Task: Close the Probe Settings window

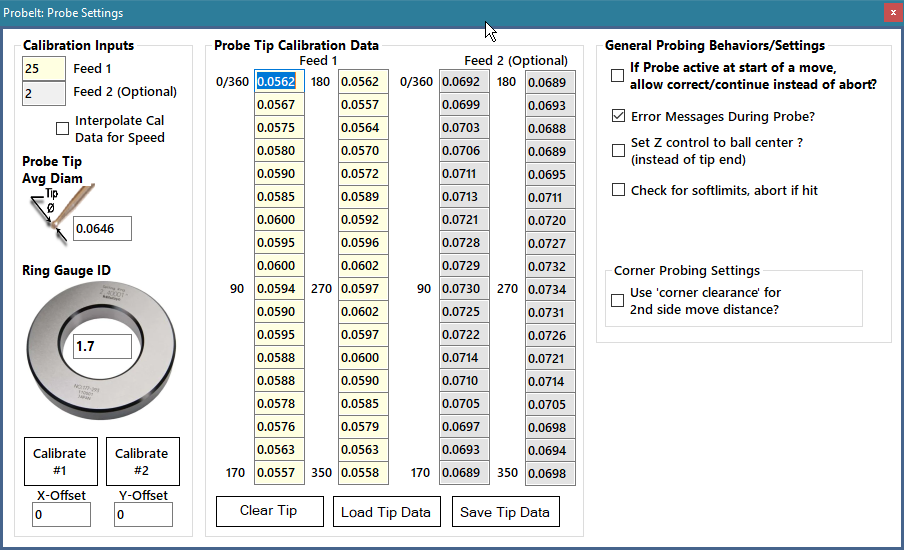Action: point(894,12)
